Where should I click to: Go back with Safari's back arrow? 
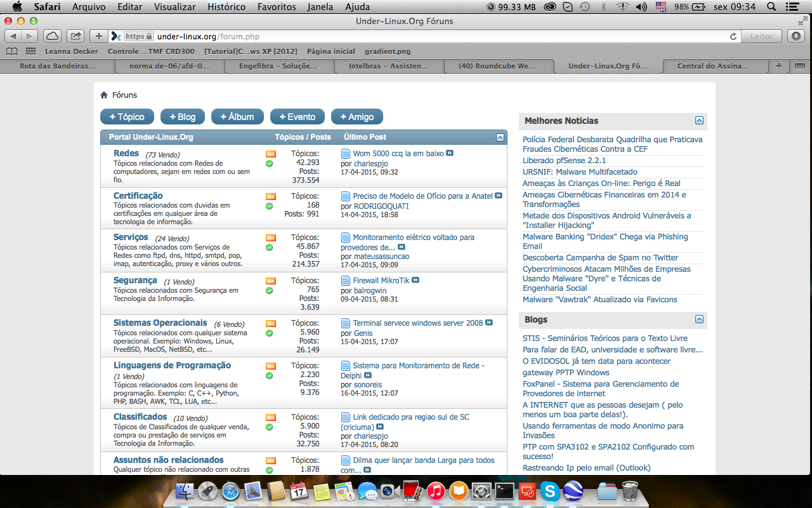13,36
